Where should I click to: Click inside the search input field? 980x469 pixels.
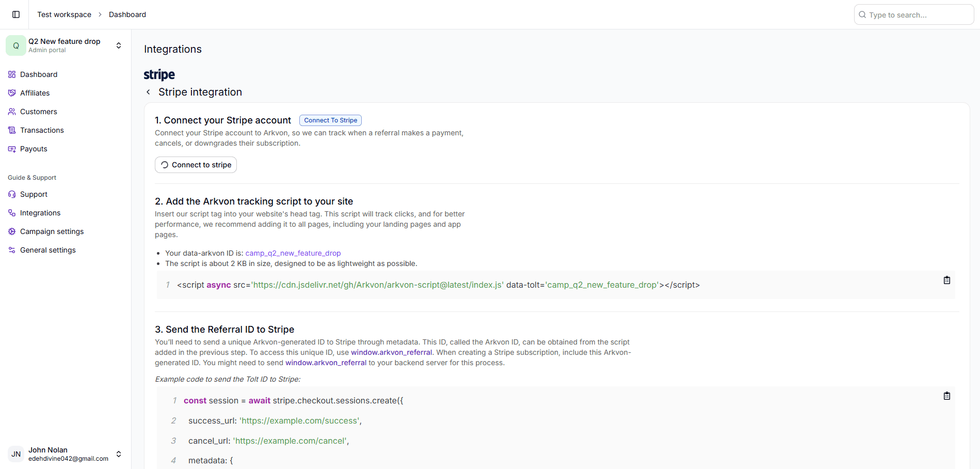913,14
